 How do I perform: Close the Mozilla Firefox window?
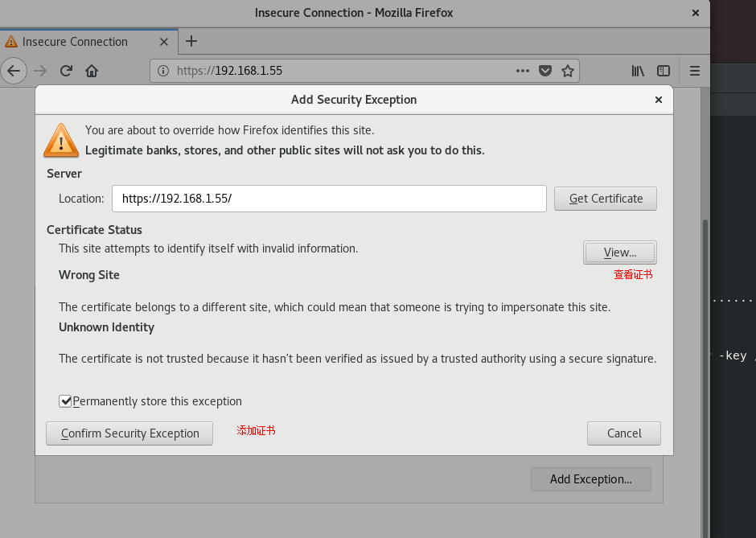click(x=696, y=13)
